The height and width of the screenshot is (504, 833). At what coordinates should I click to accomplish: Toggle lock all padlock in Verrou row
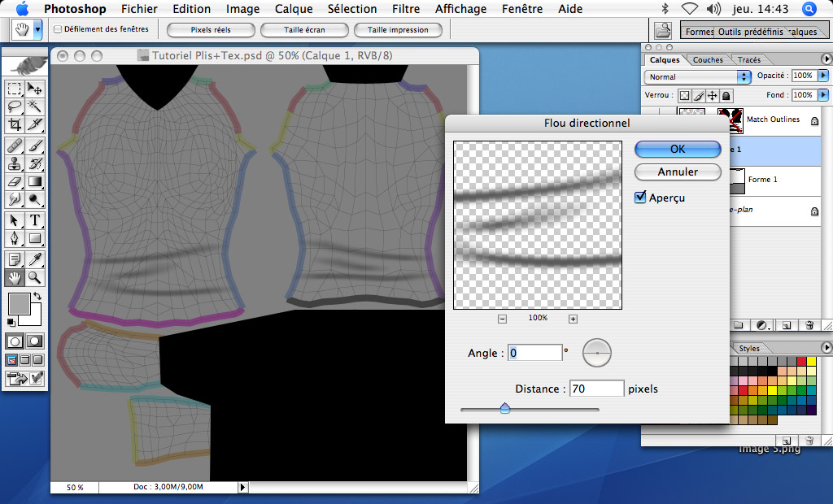pos(726,96)
